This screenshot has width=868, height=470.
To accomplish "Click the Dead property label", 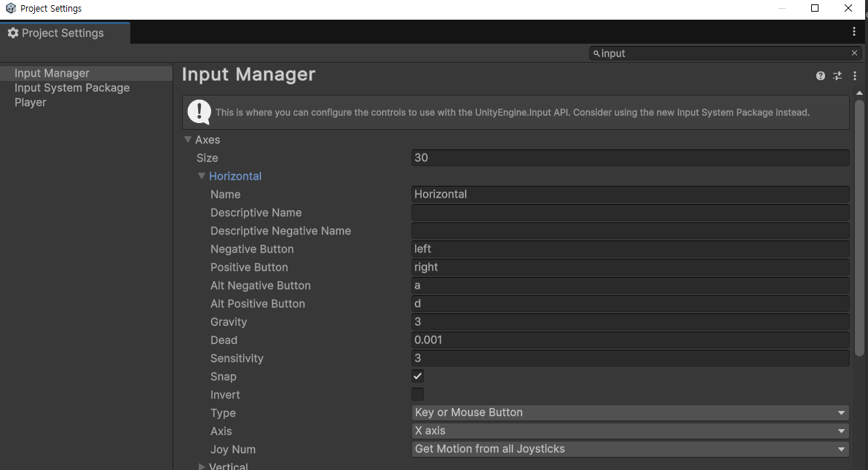I will click(224, 340).
